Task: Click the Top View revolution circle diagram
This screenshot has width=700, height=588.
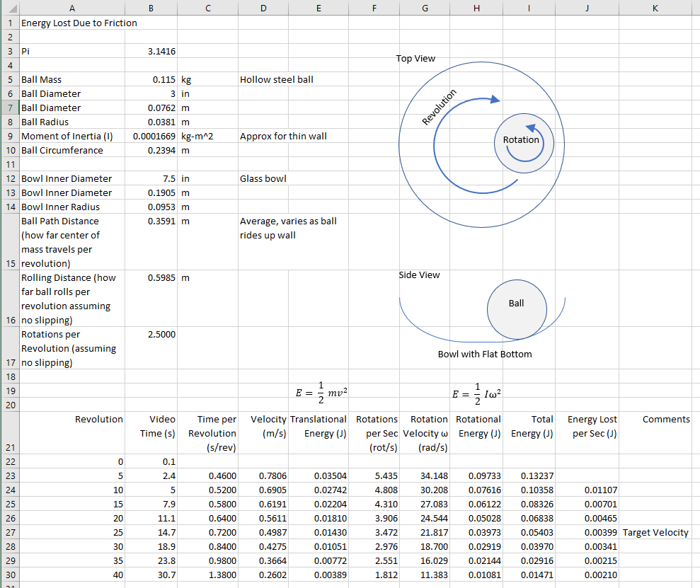Action: [x=481, y=145]
